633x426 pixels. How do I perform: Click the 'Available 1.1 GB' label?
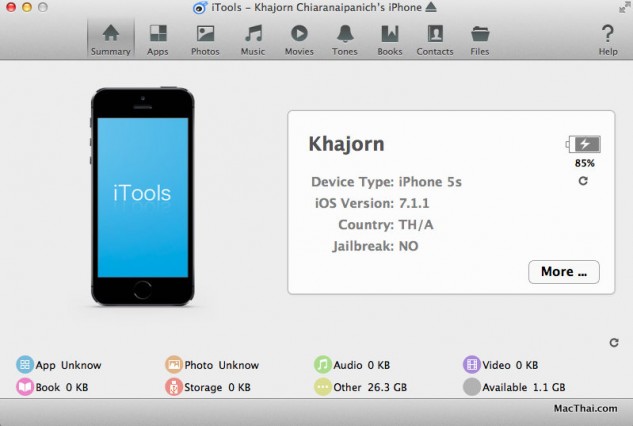point(524,387)
